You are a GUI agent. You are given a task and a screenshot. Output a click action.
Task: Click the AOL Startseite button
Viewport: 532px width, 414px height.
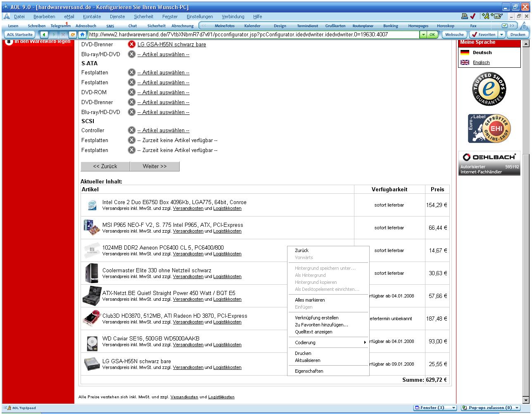point(19,35)
